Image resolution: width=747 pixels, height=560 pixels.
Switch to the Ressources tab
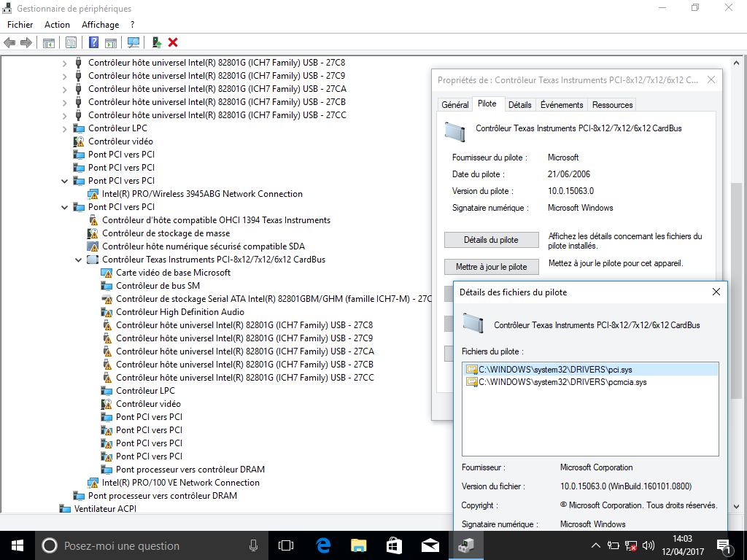pos(612,105)
